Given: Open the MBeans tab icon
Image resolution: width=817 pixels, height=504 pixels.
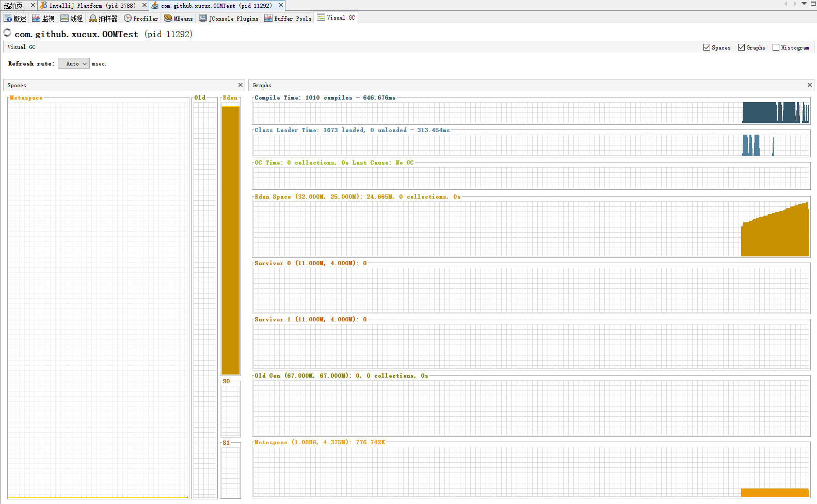Looking at the screenshot, I should (x=168, y=19).
